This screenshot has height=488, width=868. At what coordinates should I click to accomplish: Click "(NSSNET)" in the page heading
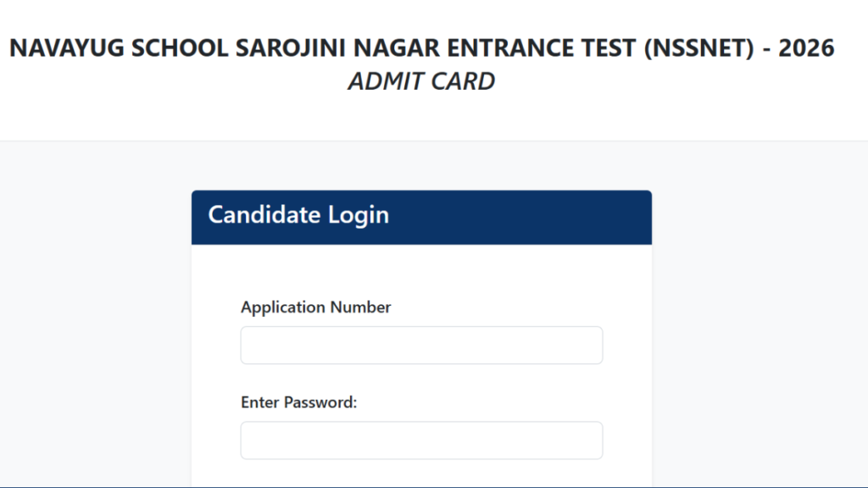click(698, 48)
